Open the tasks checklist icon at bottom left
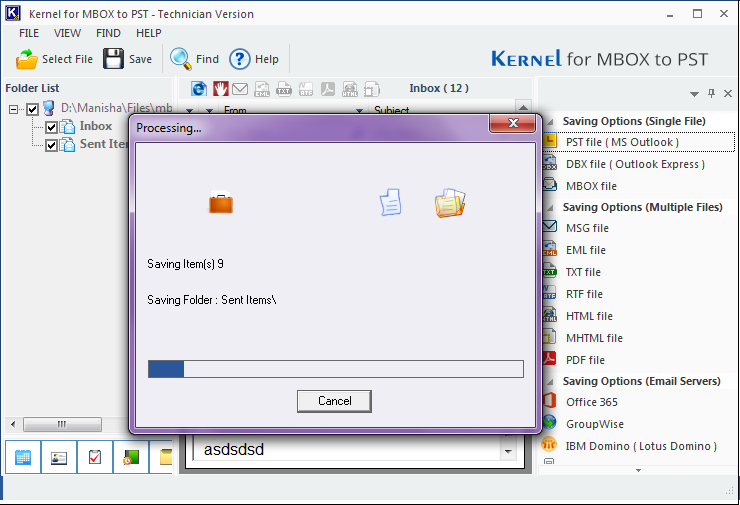Viewport: 740px width, 505px height. tap(95, 457)
